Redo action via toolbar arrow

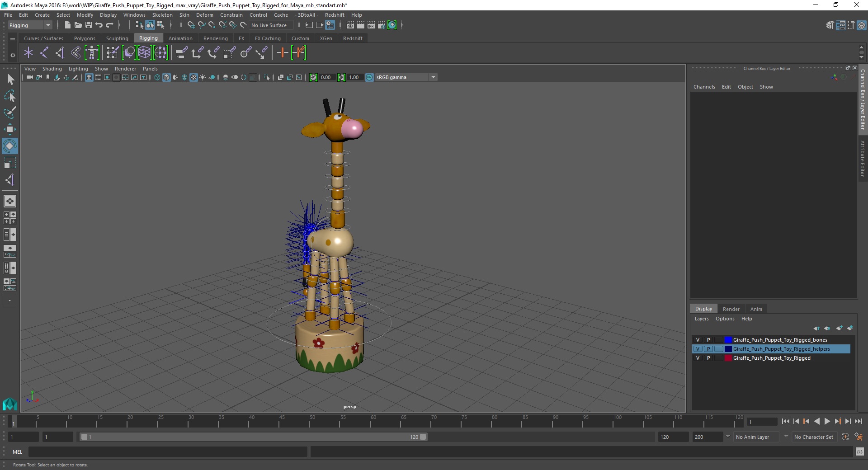[x=109, y=25]
